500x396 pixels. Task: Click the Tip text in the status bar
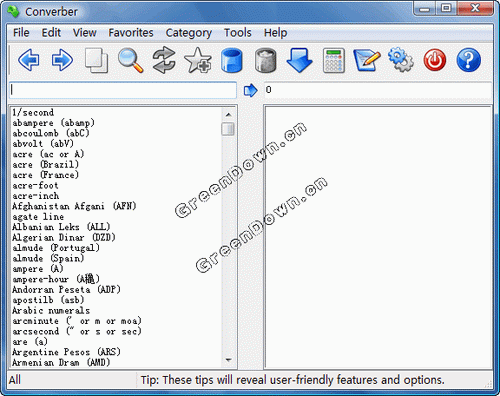[x=293, y=380]
